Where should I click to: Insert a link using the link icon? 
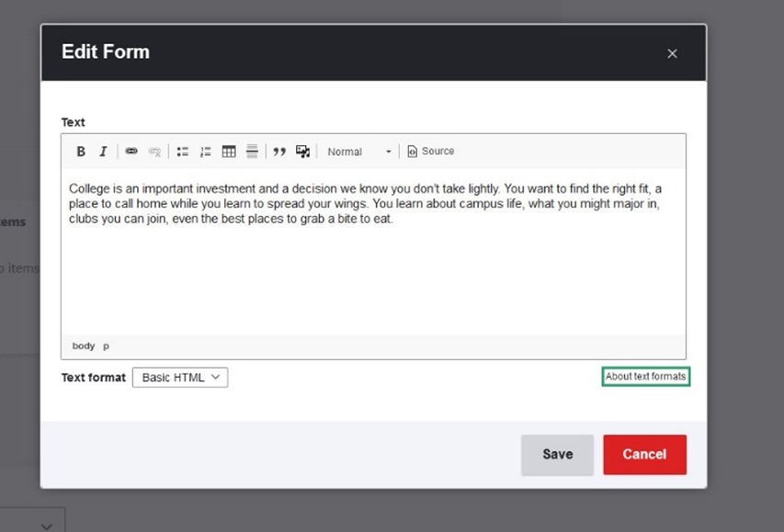pyautogui.click(x=131, y=151)
